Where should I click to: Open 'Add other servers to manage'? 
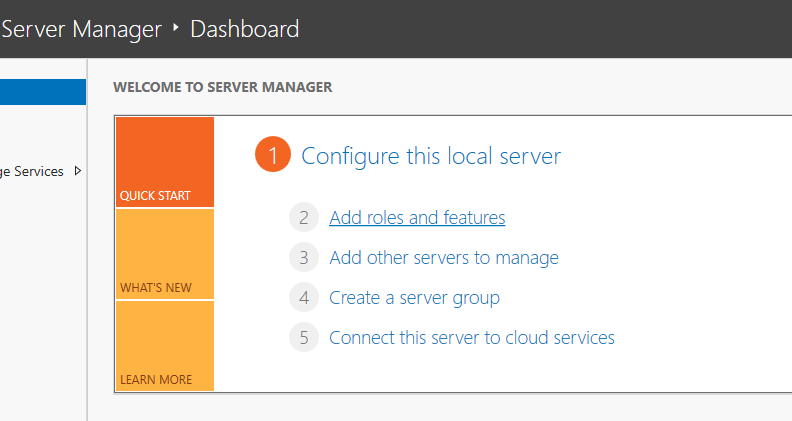pyautogui.click(x=444, y=258)
